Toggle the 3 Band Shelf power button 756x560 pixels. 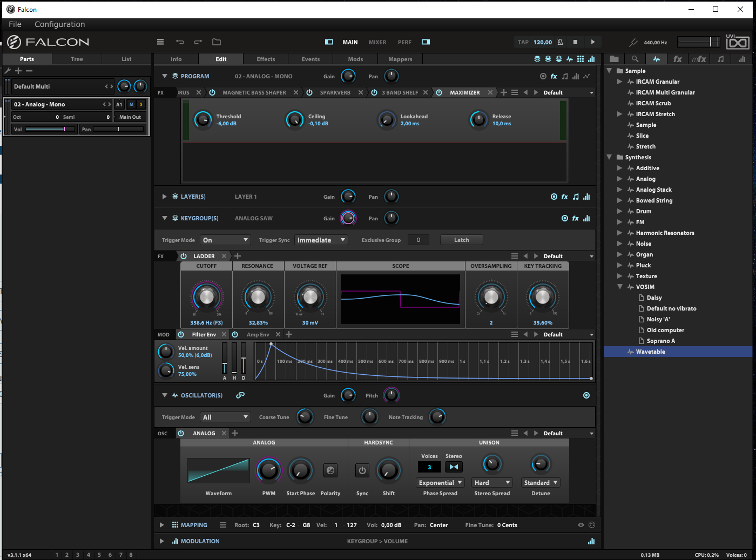point(374,92)
